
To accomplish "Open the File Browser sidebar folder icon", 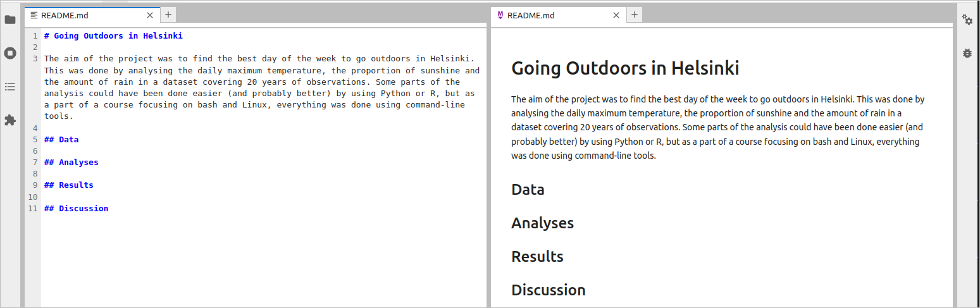I will coord(10,20).
